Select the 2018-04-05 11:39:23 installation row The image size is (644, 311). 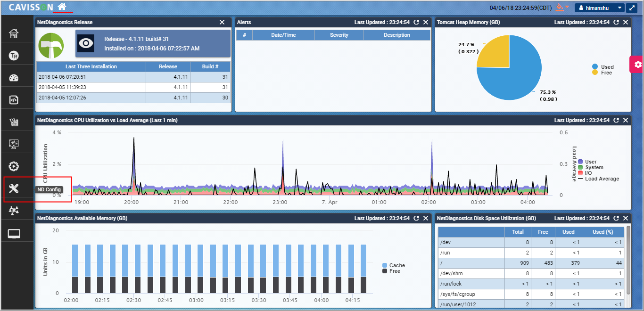coord(133,87)
